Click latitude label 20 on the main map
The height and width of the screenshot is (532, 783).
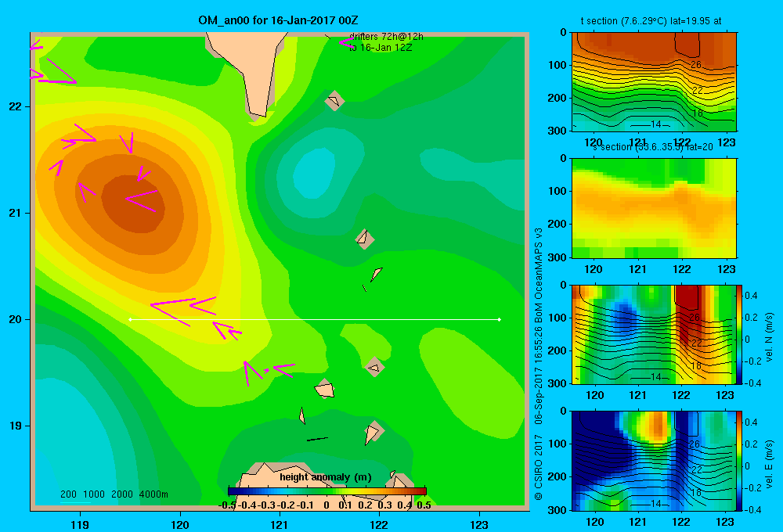16,319
